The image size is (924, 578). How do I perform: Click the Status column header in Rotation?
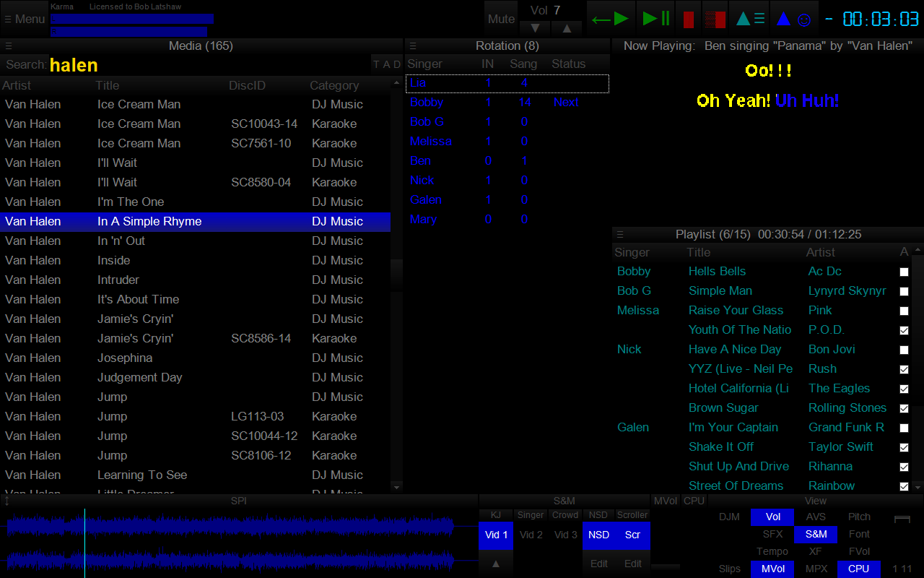569,64
